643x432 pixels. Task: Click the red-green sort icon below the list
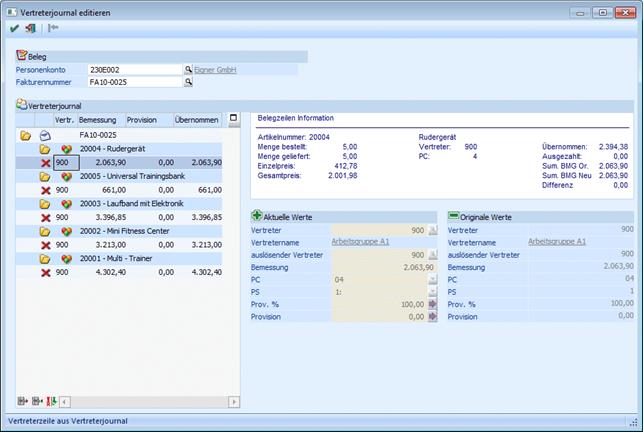click(x=53, y=401)
